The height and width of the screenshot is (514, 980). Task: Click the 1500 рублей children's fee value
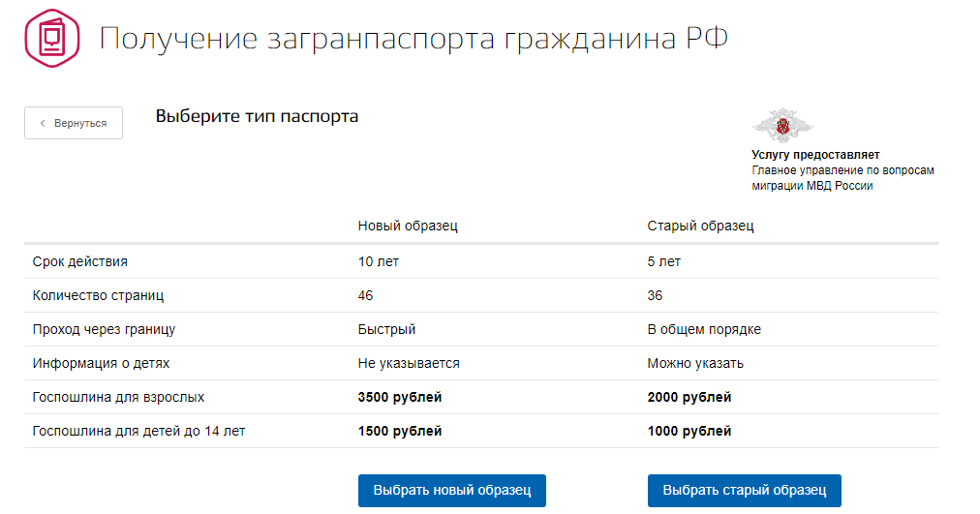click(x=400, y=431)
